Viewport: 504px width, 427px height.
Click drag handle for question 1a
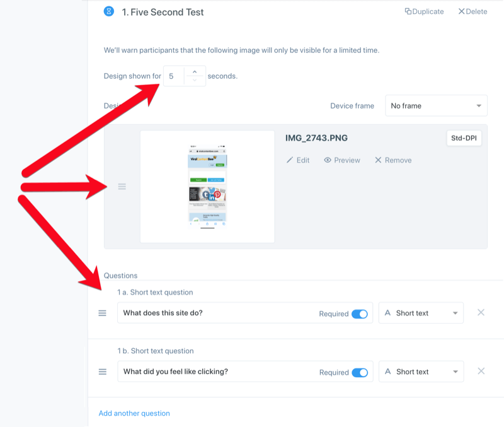[x=103, y=313]
